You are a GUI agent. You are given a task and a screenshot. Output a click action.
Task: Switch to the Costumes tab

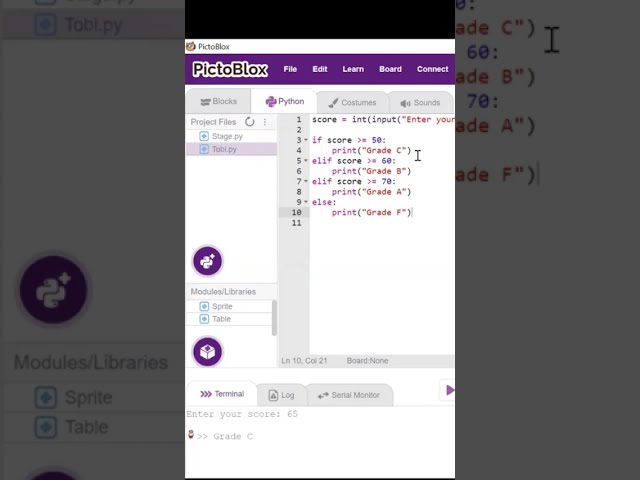coord(352,102)
